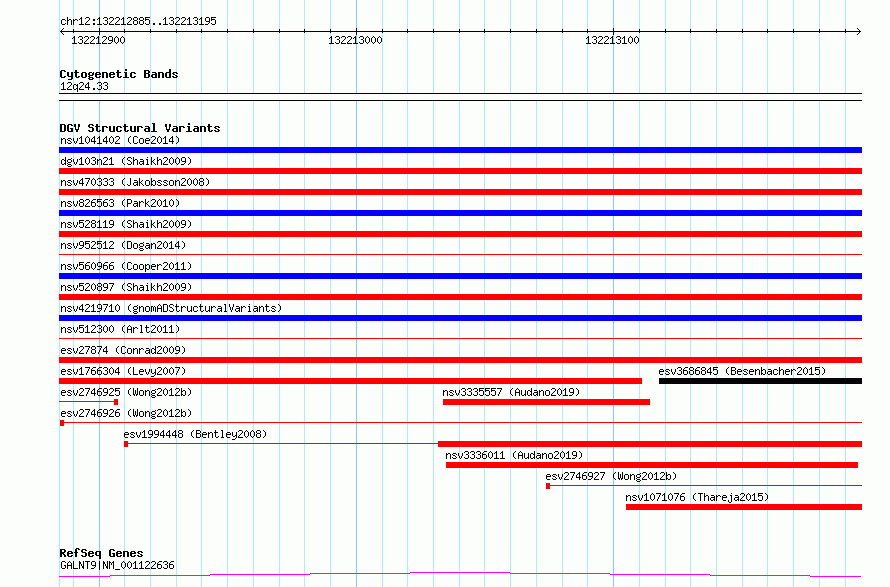Select the nsv1071076 (Thareja2015) label

click(x=697, y=497)
